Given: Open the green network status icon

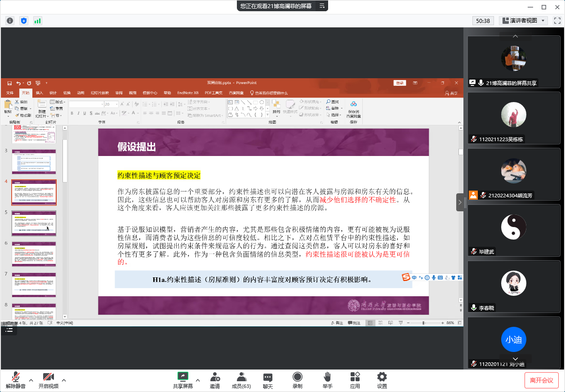Looking at the screenshot, I should tap(37, 21).
